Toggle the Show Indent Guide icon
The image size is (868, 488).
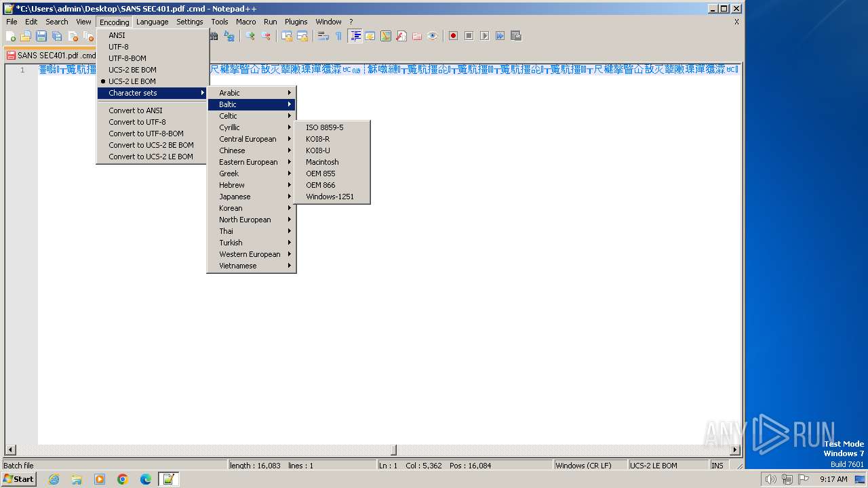point(355,36)
